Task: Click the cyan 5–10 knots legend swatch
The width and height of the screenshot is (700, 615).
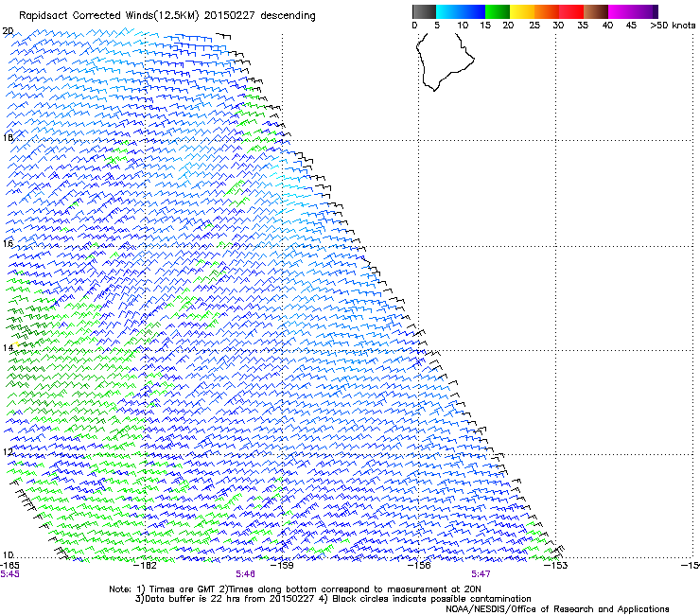Action: click(448, 11)
